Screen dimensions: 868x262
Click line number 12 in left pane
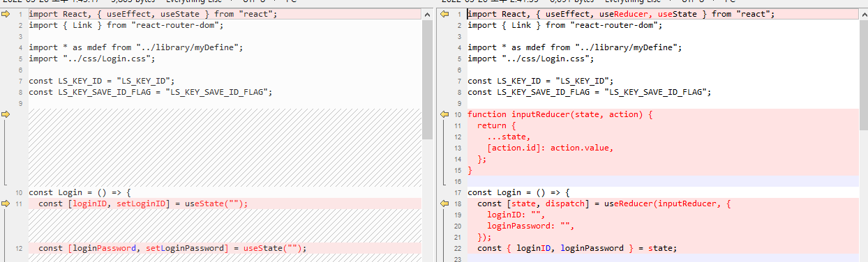[20, 249]
